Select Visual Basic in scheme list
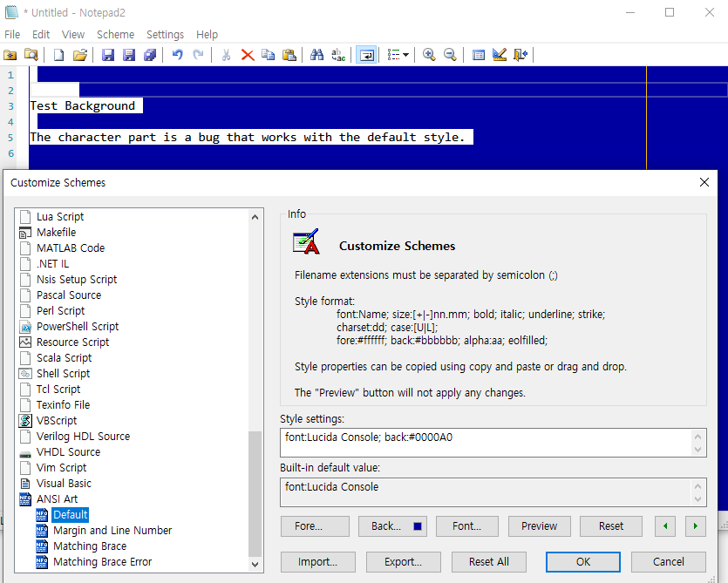The height and width of the screenshot is (583, 728). coord(64,484)
